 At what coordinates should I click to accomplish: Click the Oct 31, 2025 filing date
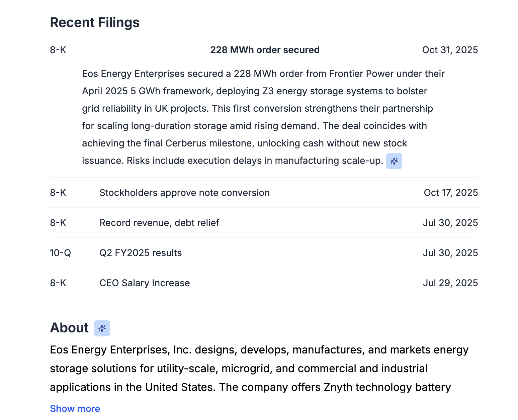tap(450, 50)
